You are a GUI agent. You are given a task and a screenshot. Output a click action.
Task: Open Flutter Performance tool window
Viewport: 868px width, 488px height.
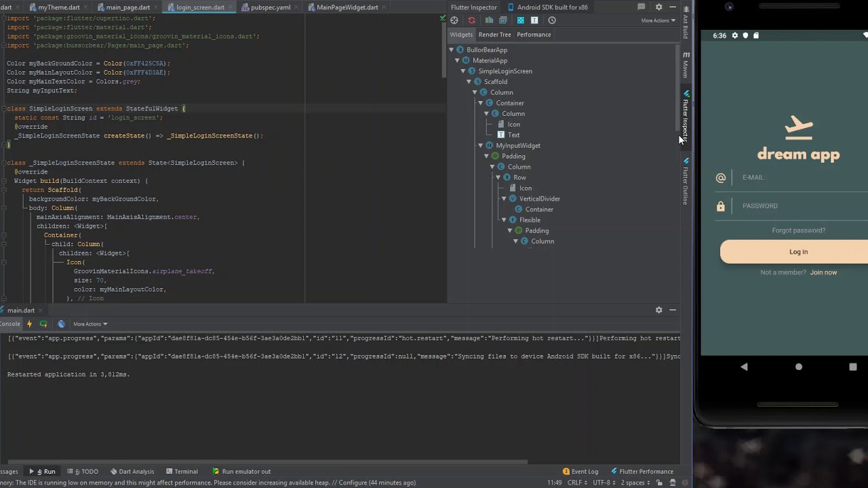pyautogui.click(x=642, y=472)
